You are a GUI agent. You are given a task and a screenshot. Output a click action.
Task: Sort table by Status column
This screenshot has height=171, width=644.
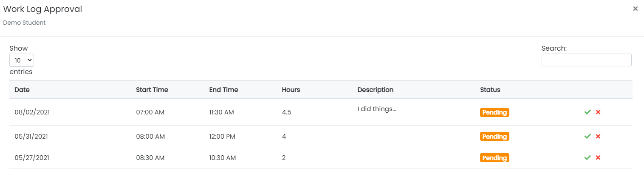tap(490, 90)
